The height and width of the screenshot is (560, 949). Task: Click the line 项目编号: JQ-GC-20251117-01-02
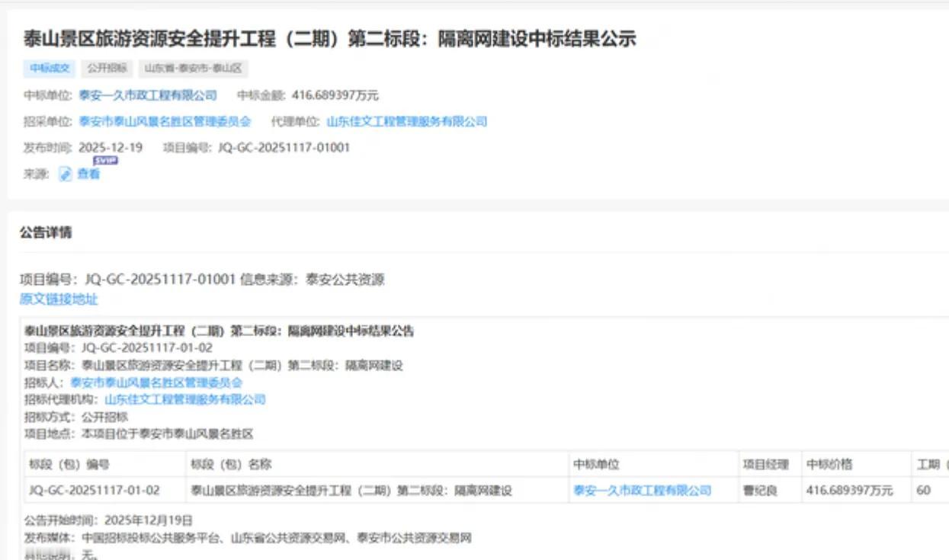[x=118, y=347]
